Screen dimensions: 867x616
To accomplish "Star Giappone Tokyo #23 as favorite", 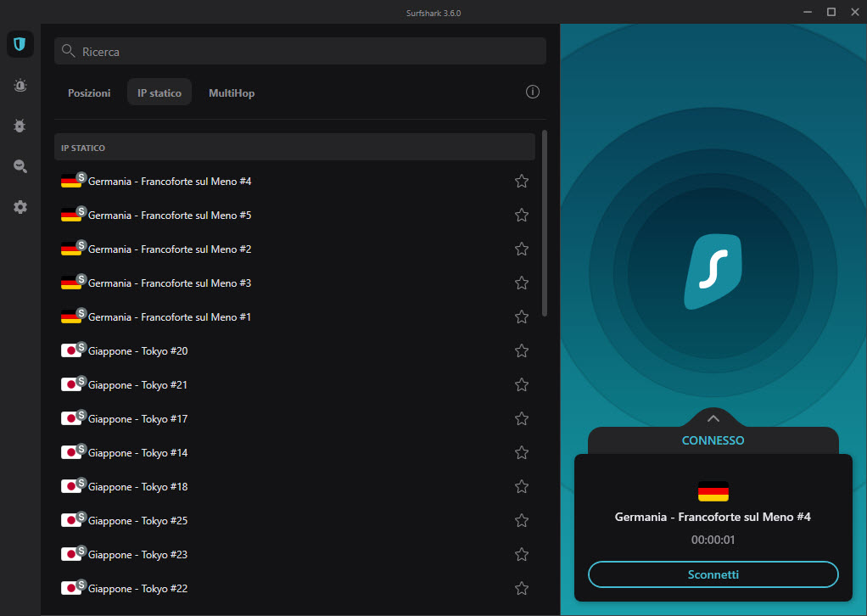I will (522, 555).
